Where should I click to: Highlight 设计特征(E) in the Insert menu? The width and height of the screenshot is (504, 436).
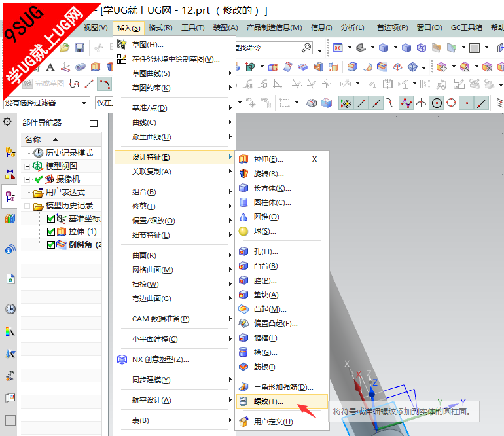coord(174,157)
